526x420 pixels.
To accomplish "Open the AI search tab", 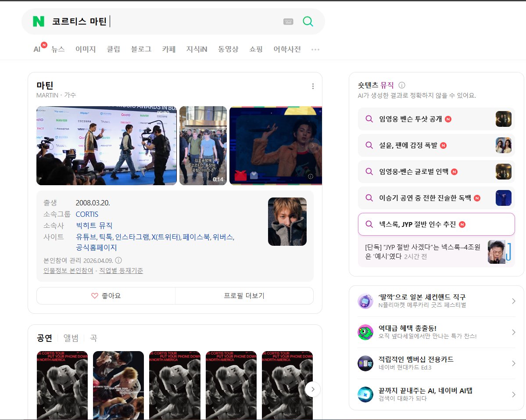I will [x=37, y=49].
